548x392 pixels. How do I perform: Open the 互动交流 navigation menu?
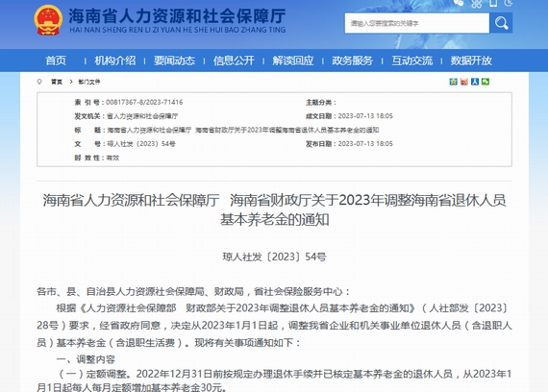click(x=412, y=61)
